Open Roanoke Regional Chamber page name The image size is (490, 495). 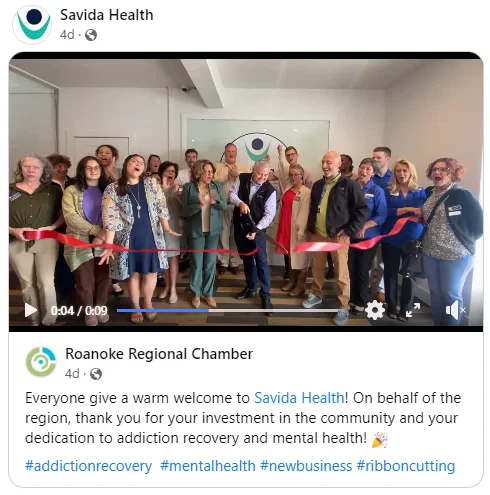click(159, 354)
